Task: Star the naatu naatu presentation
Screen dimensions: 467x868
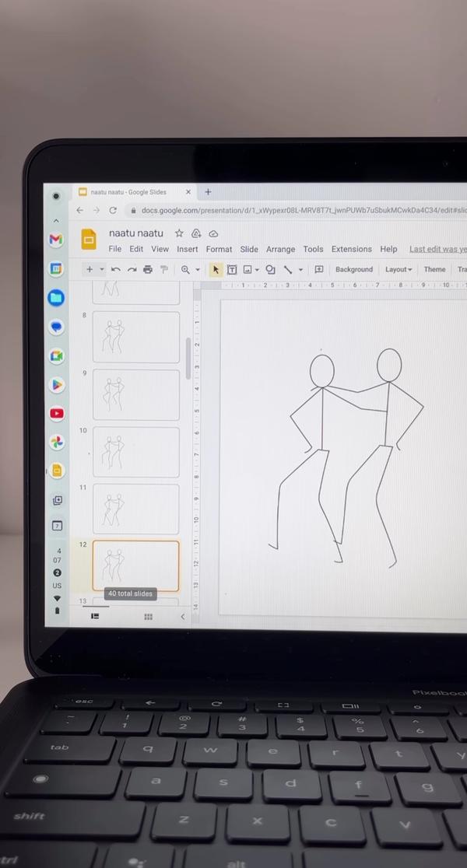Action: (x=179, y=233)
